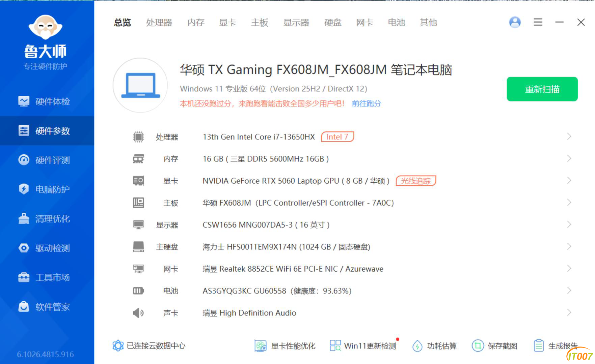Switch to the 内存 tab
This screenshot has width=595, height=364.
(196, 23)
